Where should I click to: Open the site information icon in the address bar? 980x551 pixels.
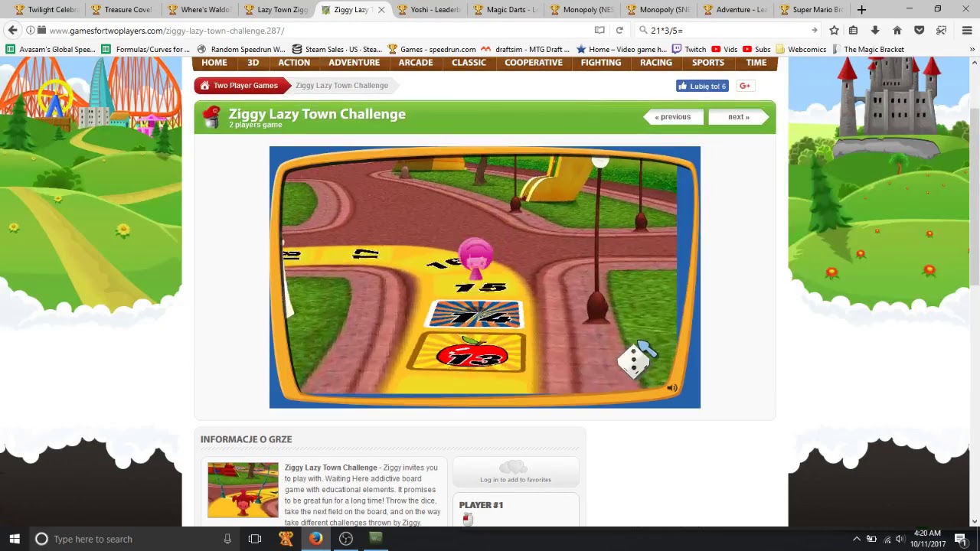click(30, 31)
